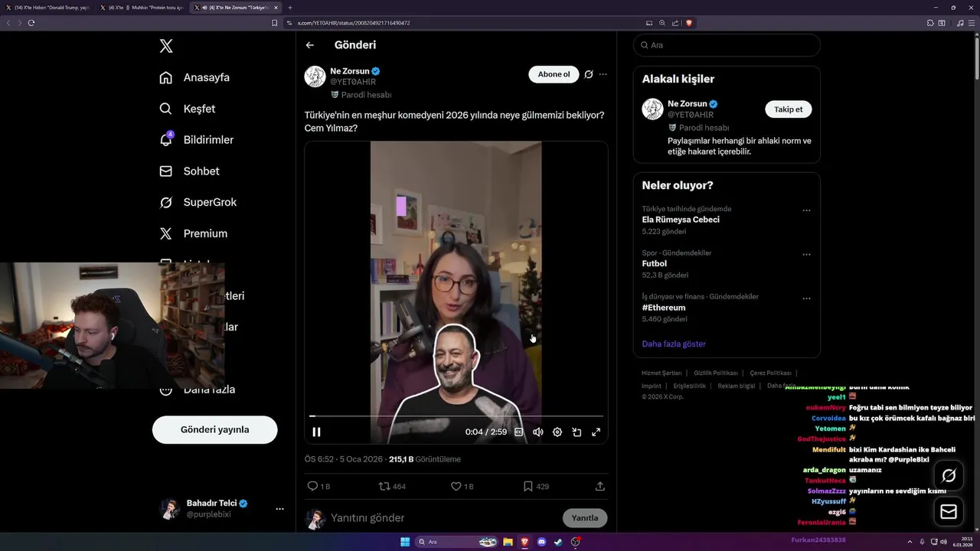This screenshot has height=551, width=980.
Task: Open video settings gear
Action: tap(557, 432)
